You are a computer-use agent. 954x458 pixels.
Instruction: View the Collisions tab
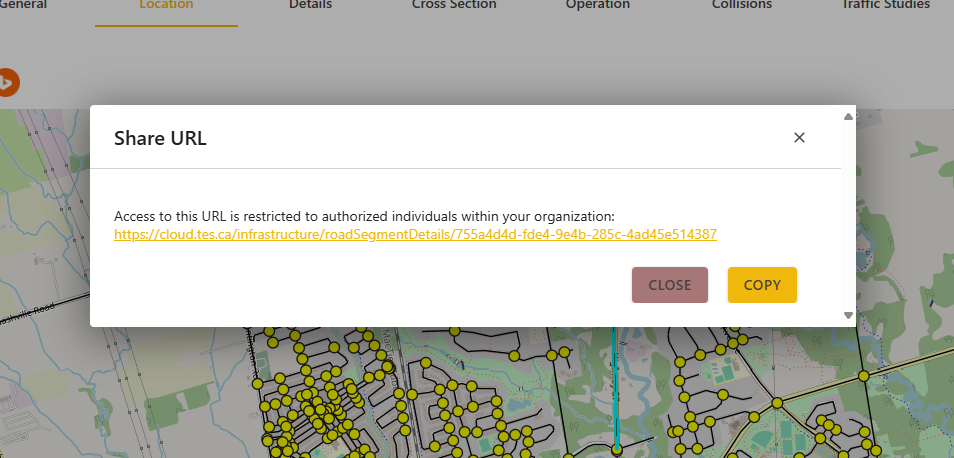click(741, 5)
